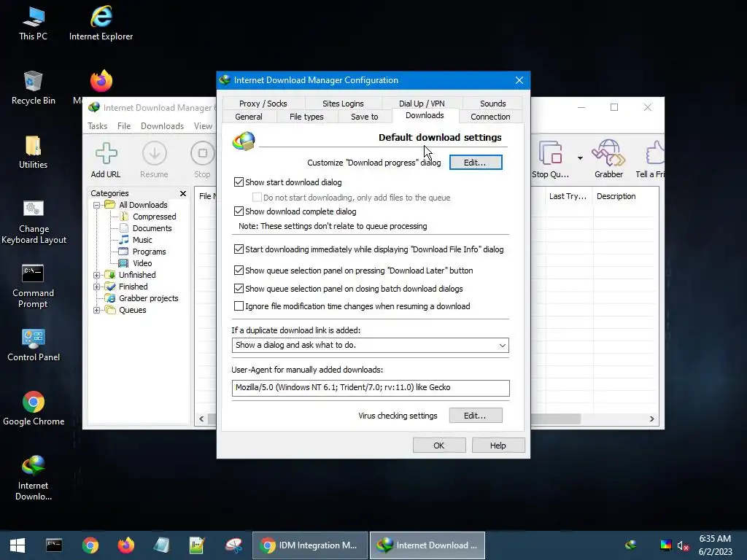Open Command Prompt from the taskbar

pyautogui.click(x=54, y=545)
